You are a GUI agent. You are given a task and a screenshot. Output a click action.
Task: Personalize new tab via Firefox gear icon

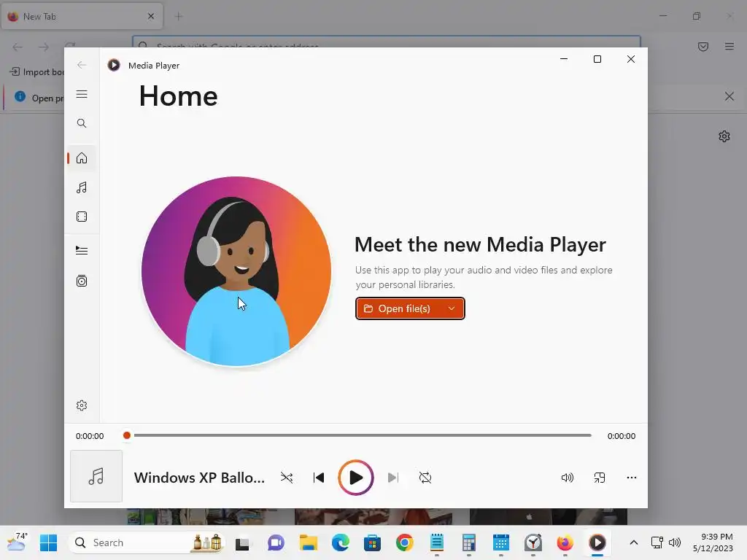(x=724, y=136)
